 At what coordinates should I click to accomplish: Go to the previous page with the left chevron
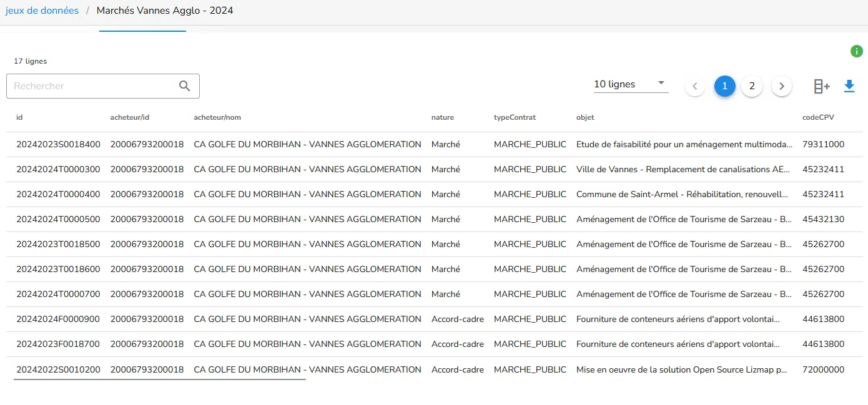pyautogui.click(x=695, y=86)
